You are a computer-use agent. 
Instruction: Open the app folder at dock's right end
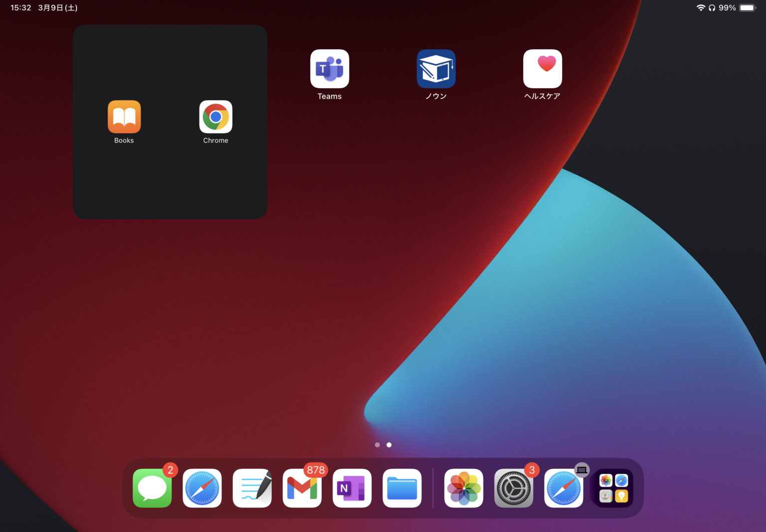(612, 488)
